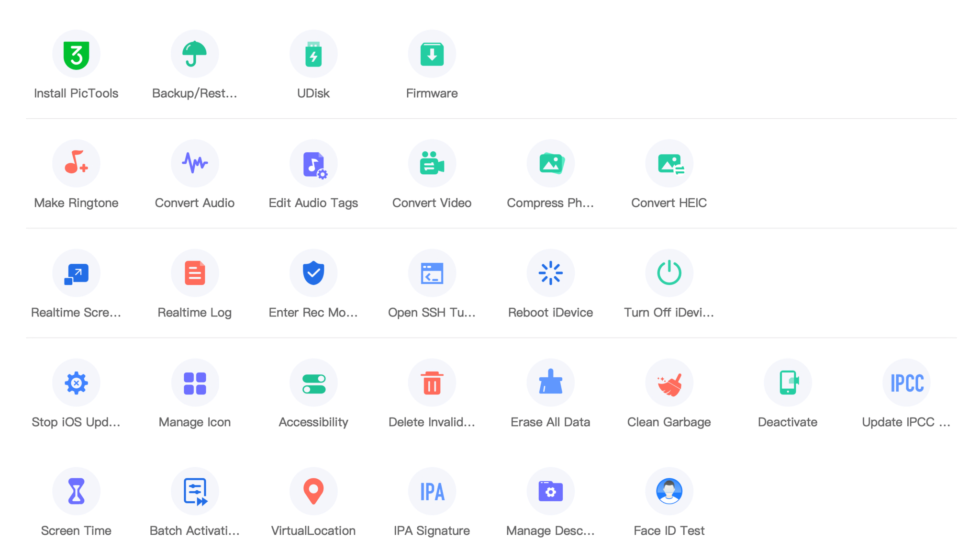The height and width of the screenshot is (552, 980).
Task: Click the "Realtime Log" label
Action: [195, 313]
